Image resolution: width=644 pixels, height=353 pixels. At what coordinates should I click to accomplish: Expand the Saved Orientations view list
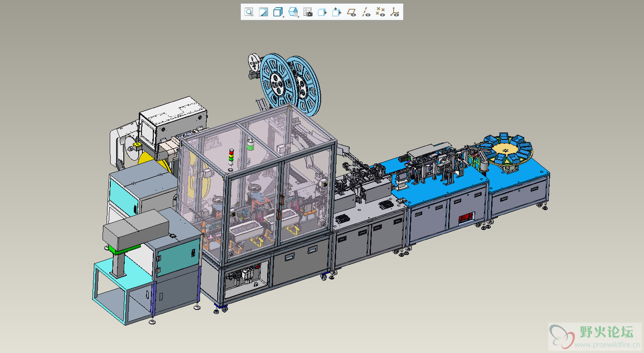pyautogui.click(x=293, y=12)
